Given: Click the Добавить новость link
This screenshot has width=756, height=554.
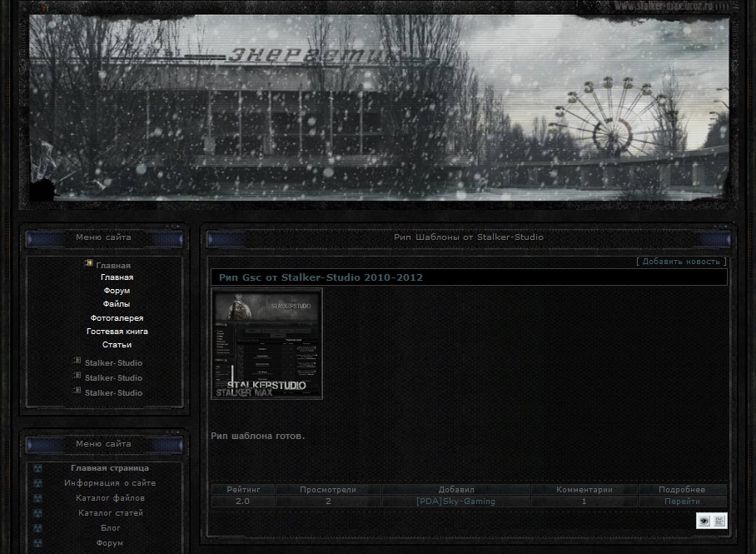Looking at the screenshot, I should pos(681,262).
